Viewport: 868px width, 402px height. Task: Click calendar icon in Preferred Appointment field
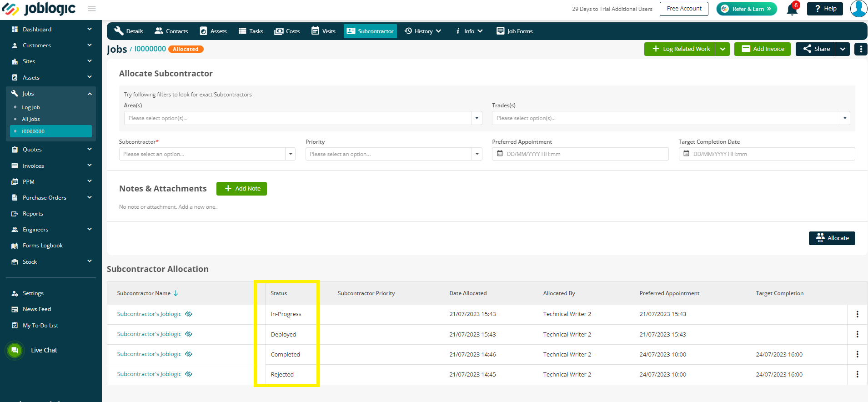[500, 154]
